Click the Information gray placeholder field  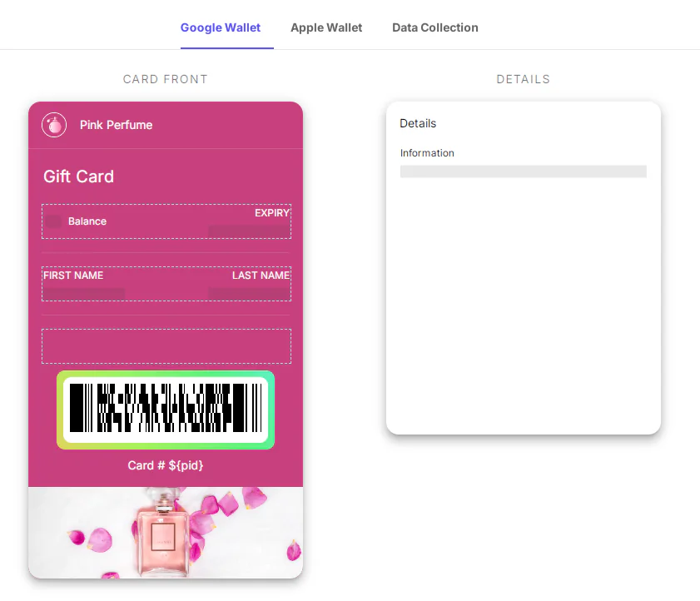click(x=524, y=171)
